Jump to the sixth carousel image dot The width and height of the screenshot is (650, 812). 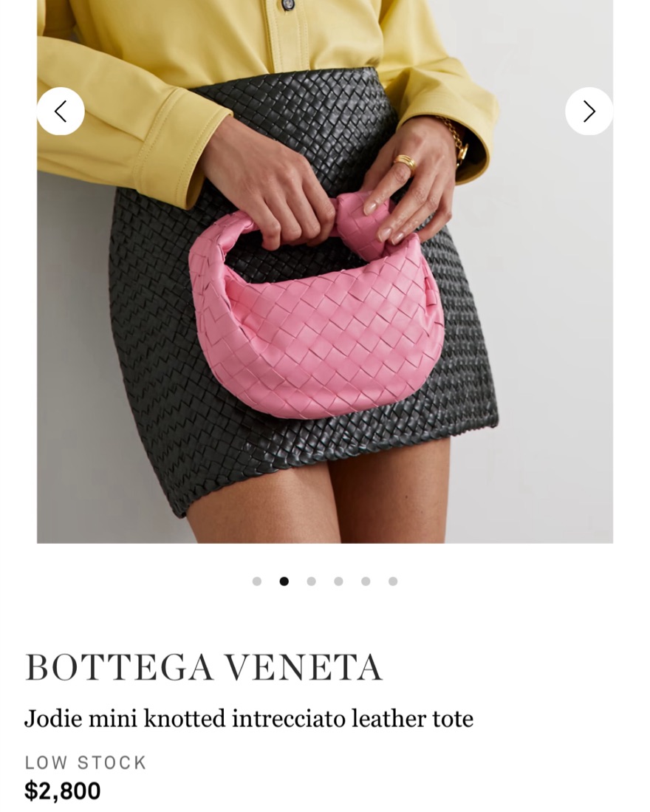(x=393, y=581)
